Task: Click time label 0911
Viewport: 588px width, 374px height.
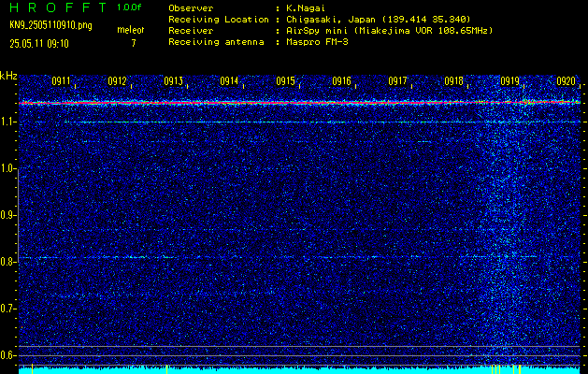Action: (x=61, y=81)
